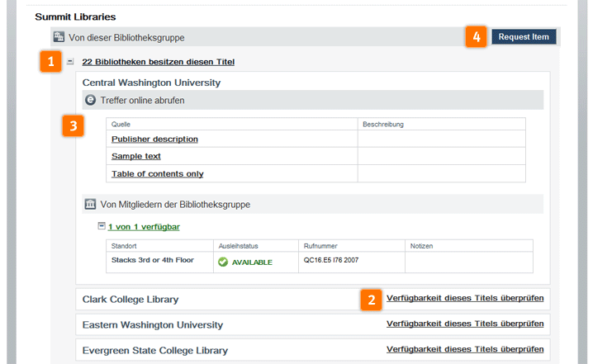Click the orange number 1 callout marker
593x364 pixels.
(50, 62)
